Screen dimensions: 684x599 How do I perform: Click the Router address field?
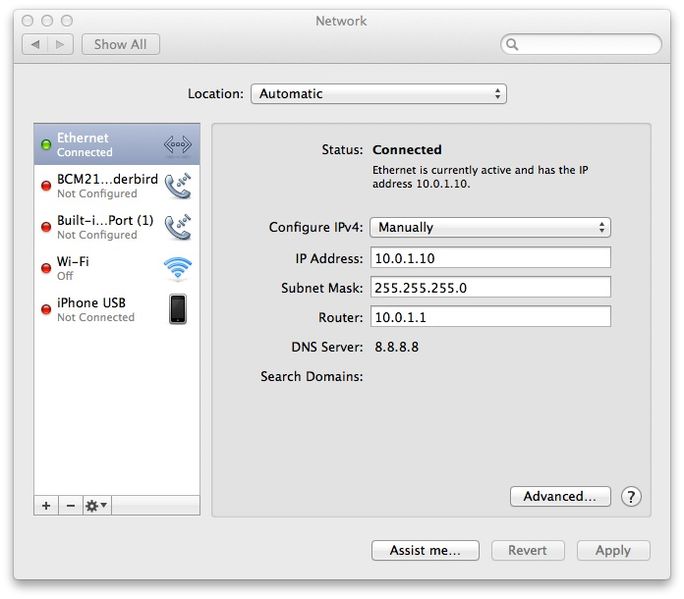(x=490, y=317)
